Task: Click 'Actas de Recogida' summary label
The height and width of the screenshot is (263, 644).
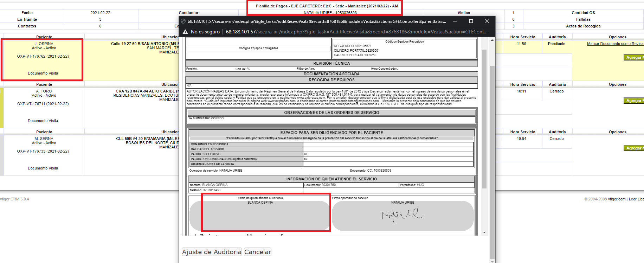Action: click(583, 26)
